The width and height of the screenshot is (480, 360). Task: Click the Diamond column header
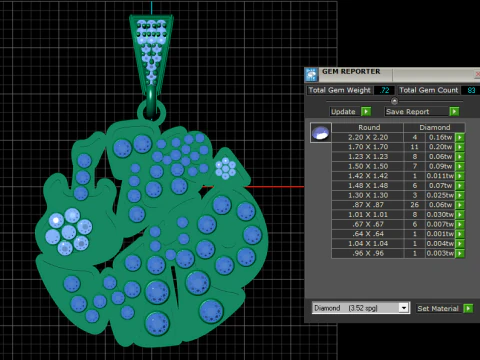(434, 127)
